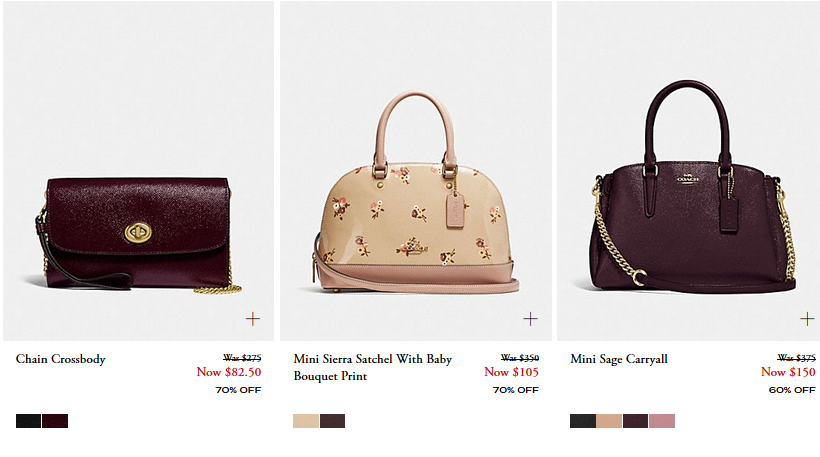The image size is (820, 457).
Task: Pick pink swatch for Mini Sage Carryall
Action: (x=662, y=421)
